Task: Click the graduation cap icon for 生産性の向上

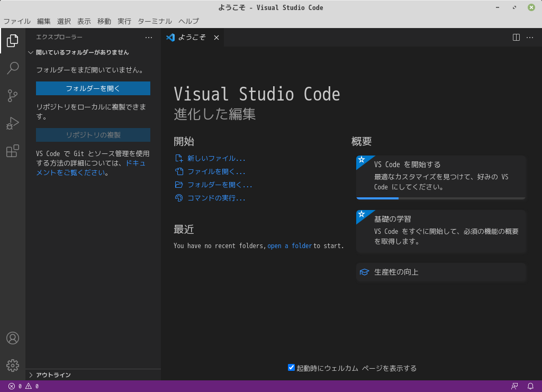Action: click(x=364, y=272)
